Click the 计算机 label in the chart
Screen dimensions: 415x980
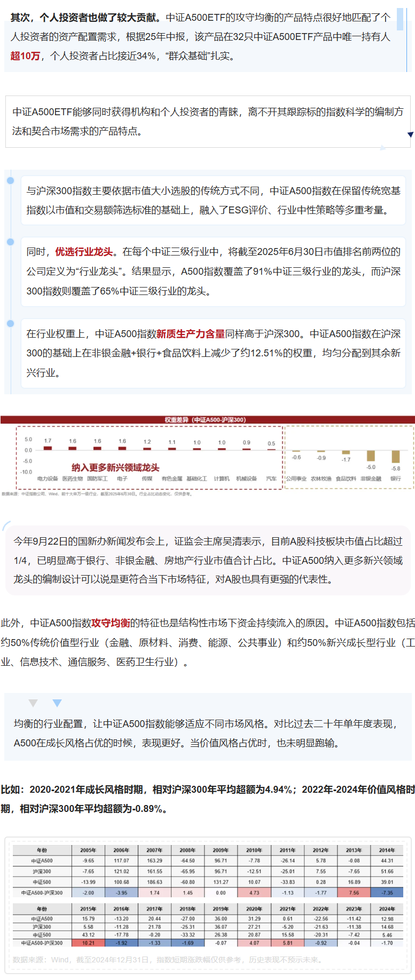coord(222,479)
